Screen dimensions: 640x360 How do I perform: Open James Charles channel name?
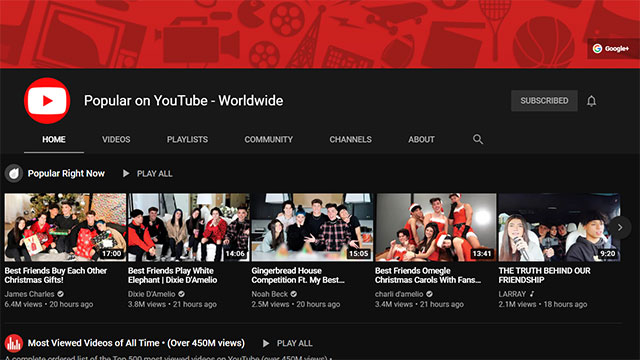[29, 294]
